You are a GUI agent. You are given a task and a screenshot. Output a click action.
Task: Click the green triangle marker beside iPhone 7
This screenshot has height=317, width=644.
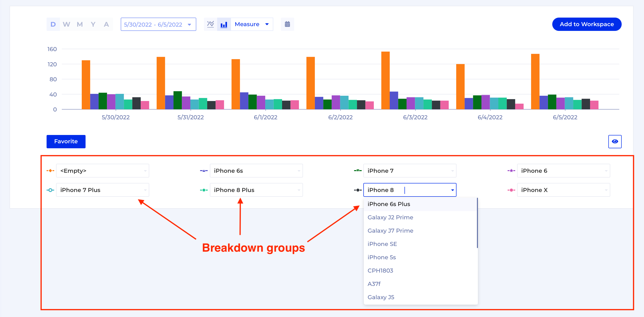357,171
